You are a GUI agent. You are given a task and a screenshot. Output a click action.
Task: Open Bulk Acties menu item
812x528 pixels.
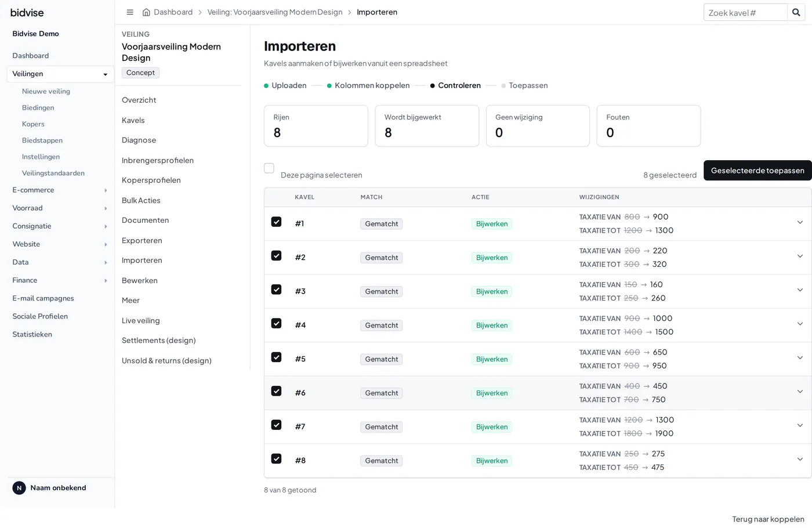pos(141,200)
